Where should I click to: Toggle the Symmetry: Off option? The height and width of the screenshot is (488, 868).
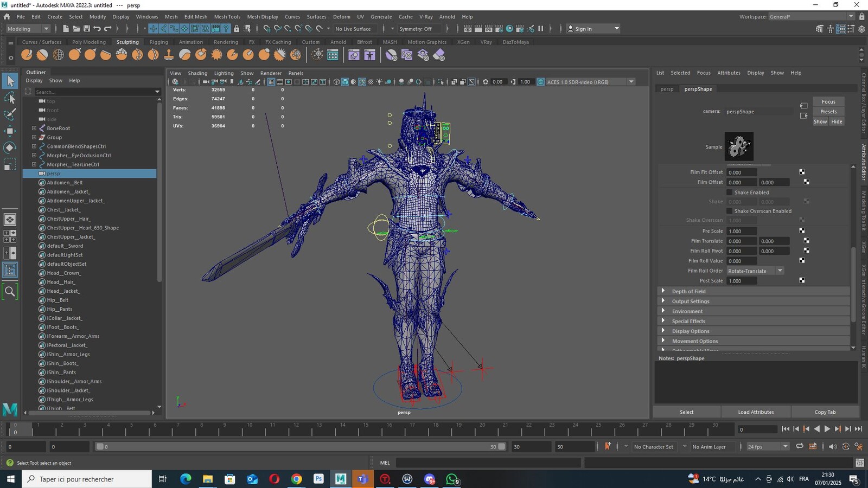(416, 29)
